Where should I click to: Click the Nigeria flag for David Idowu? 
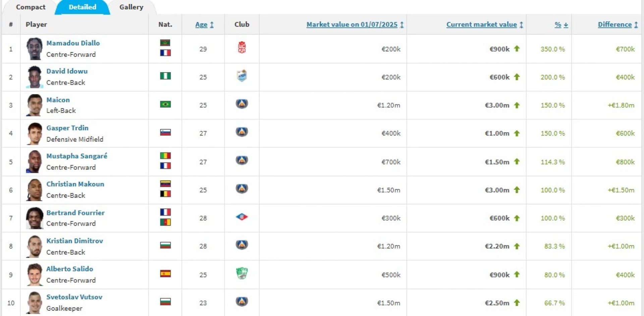tap(165, 76)
